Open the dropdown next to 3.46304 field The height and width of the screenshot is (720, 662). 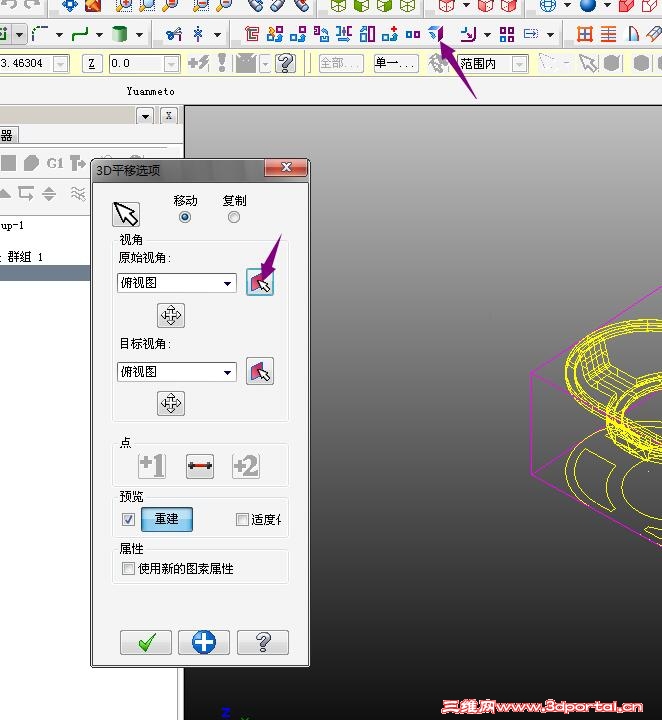tap(61, 64)
